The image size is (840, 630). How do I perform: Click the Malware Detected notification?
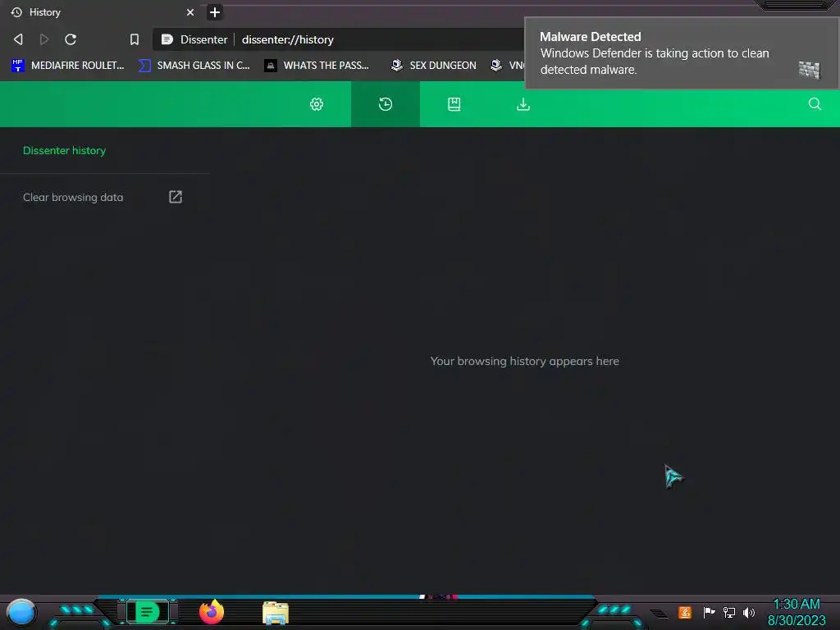point(682,53)
